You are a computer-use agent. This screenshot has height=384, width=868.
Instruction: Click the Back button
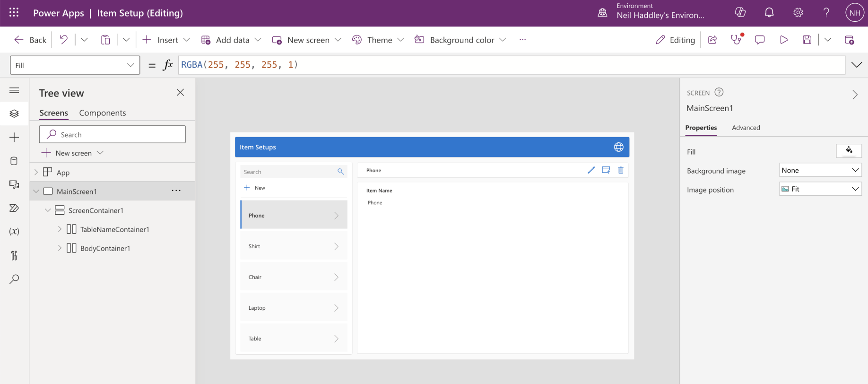click(x=31, y=40)
